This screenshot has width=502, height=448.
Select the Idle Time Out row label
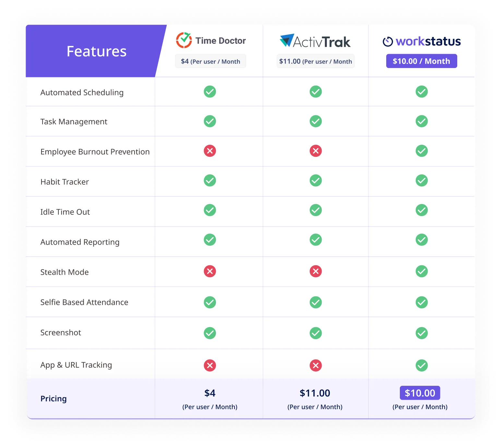(65, 212)
